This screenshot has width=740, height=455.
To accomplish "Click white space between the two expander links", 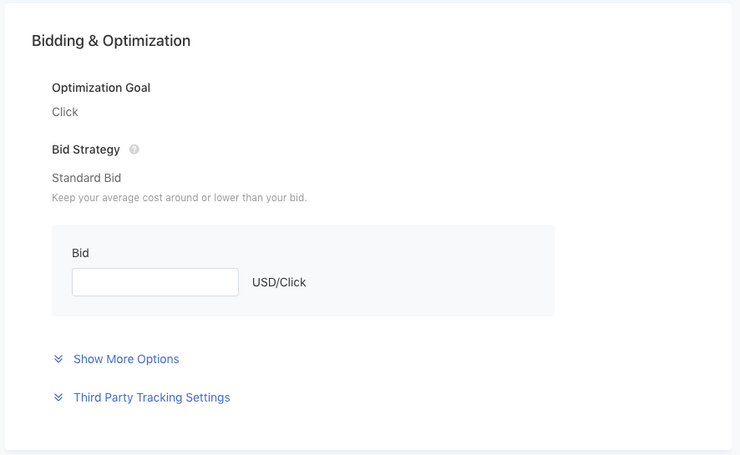I will coord(142,378).
